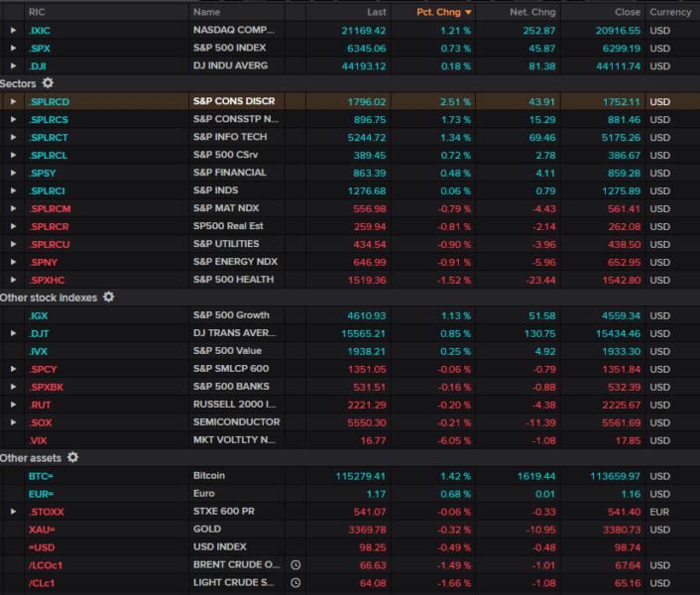Open the .IVX ticker link
Image resolution: width=700 pixels, height=595 pixels.
click(x=39, y=351)
